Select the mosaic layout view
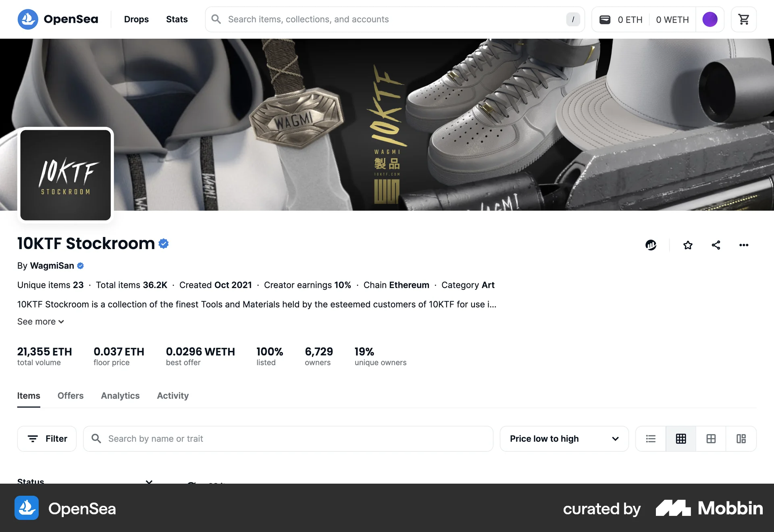Viewport: 774px width, 532px height. (x=741, y=438)
